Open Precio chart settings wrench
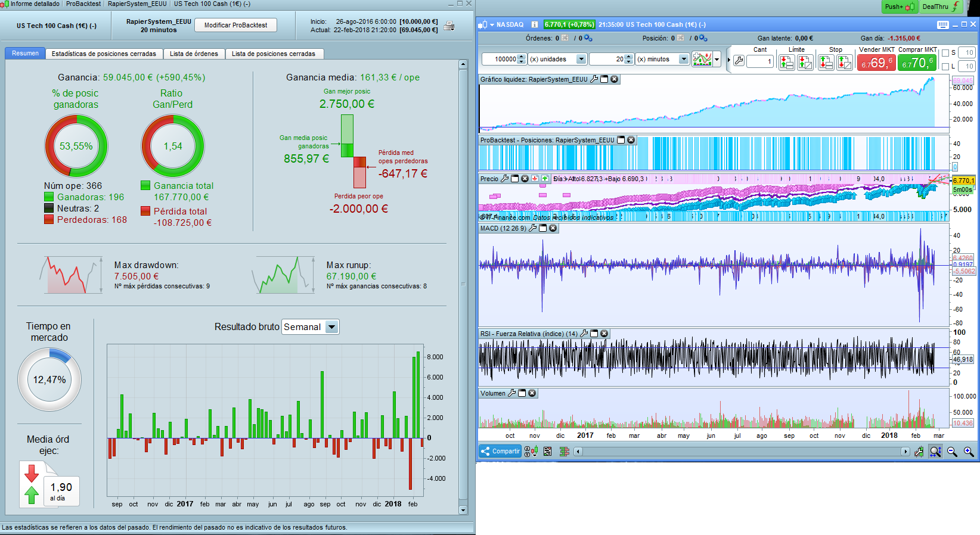The image size is (980, 535). pyautogui.click(x=505, y=179)
